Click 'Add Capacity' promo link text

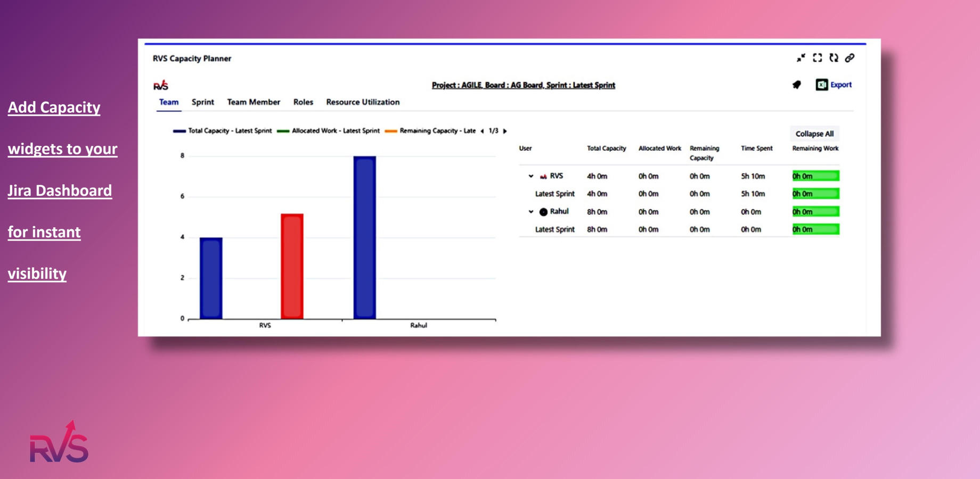tap(54, 108)
